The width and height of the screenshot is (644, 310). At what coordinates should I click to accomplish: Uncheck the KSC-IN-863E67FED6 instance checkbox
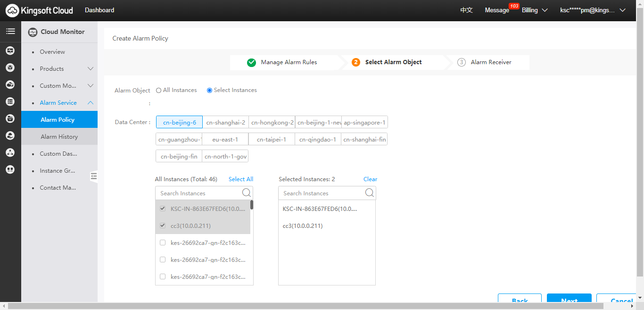[x=163, y=209]
